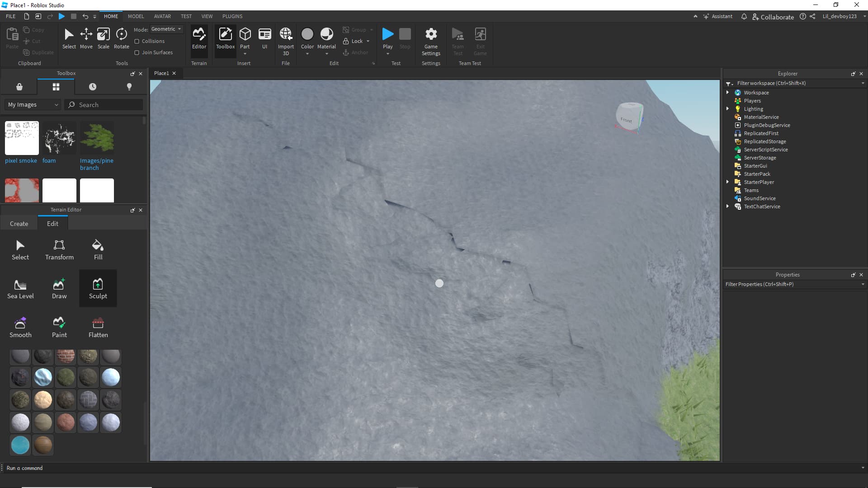
Task: Close the Place1 document tab
Action: pos(174,73)
